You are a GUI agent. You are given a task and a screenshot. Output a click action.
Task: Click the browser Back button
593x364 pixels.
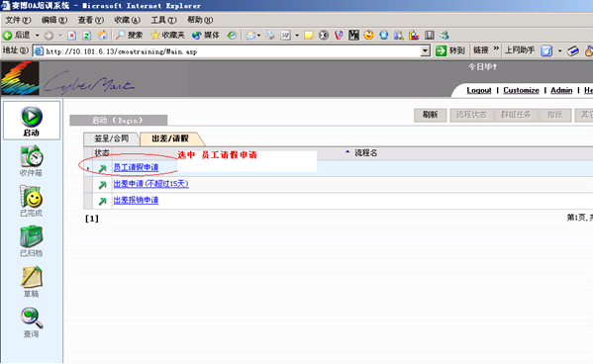coord(17,36)
